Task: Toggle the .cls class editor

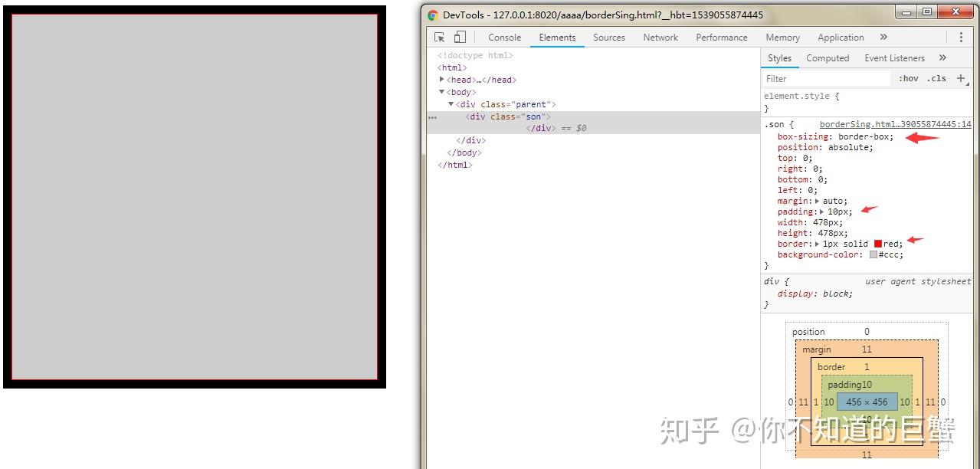Action: (x=936, y=77)
